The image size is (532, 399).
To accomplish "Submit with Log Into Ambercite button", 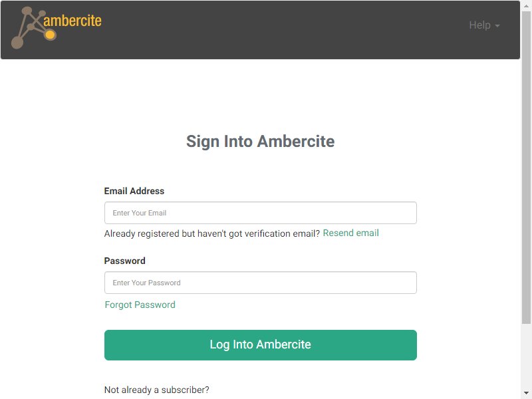I will [x=260, y=344].
